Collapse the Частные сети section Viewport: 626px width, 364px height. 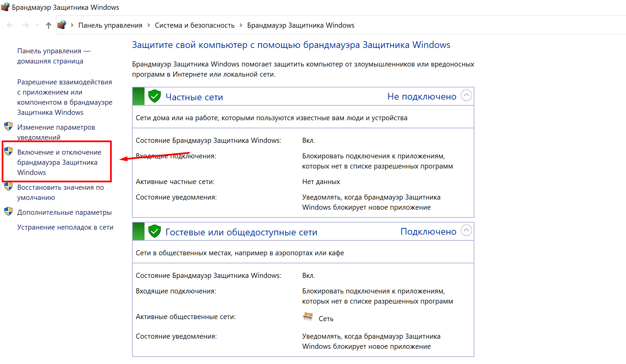click(x=466, y=96)
